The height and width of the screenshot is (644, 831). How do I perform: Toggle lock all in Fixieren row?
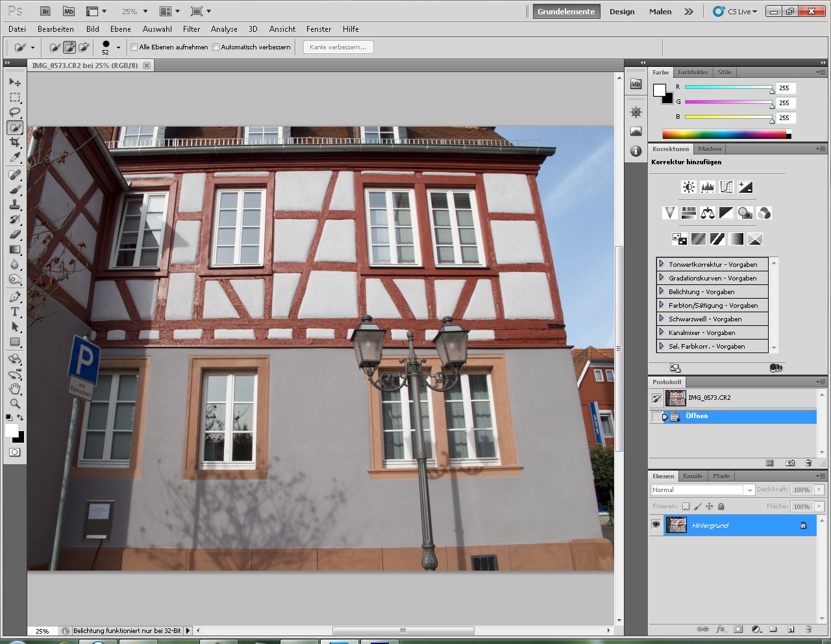point(721,506)
